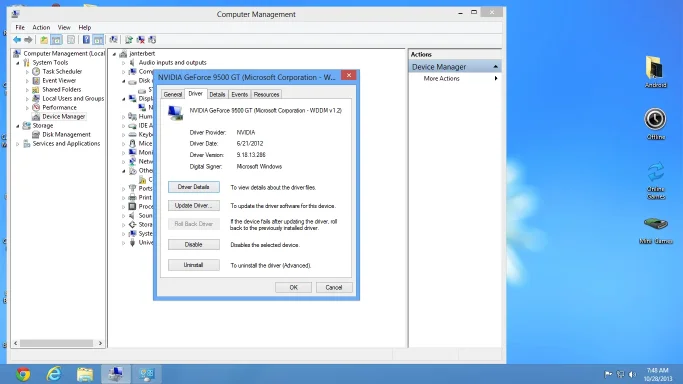This screenshot has width=683, height=384.
Task: Collapse the Storage tree node
Action: pos(18,126)
